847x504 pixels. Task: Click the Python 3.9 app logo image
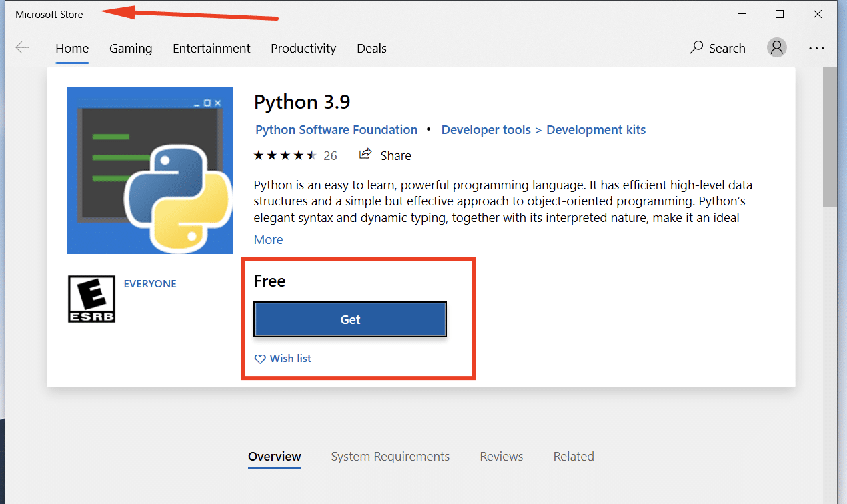point(150,171)
